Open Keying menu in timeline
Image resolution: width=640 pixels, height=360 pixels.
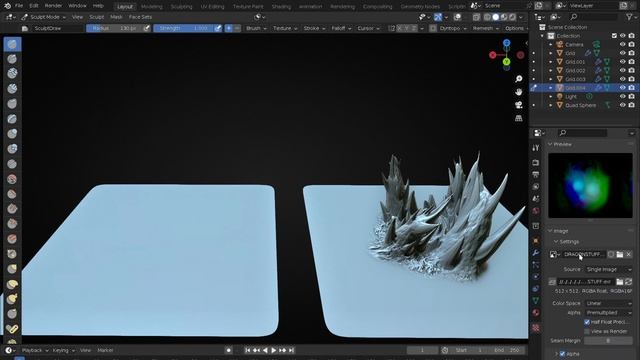coord(63,350)
